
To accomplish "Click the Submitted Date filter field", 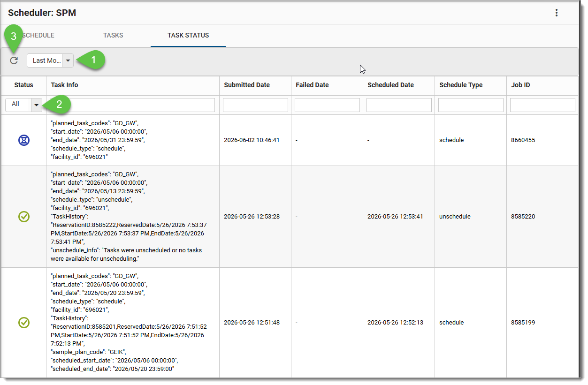I will [x=255, y=105].
